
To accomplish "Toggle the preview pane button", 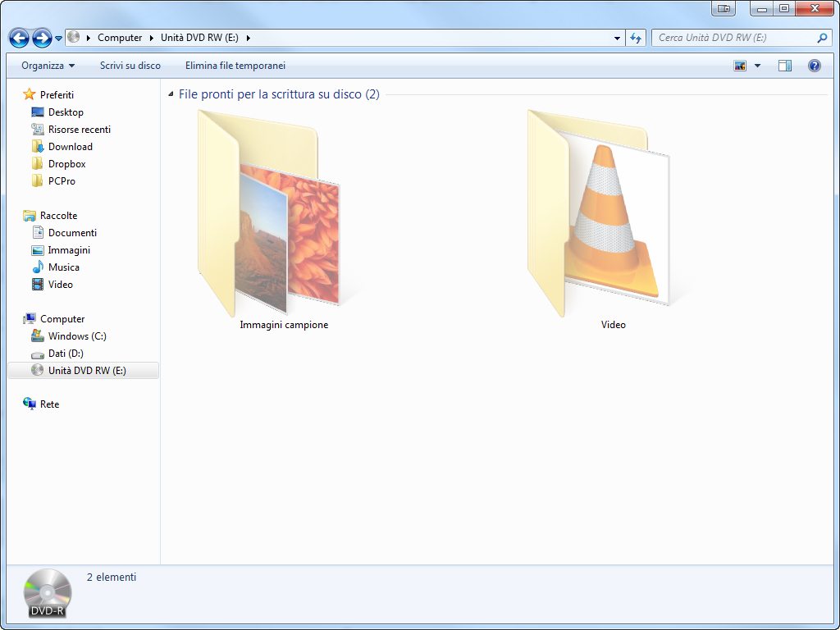I will 784,66.
